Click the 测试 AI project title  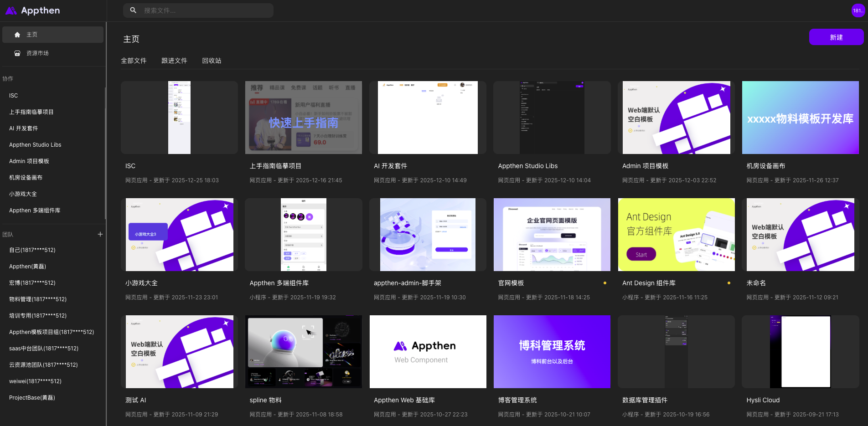[x=136, y=400]
